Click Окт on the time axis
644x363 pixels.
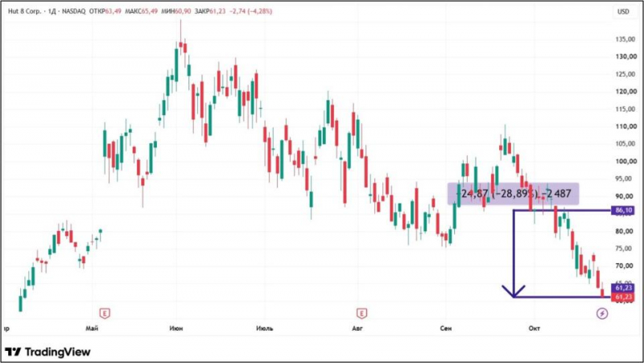pyautogui.click(x=534, y=328)
